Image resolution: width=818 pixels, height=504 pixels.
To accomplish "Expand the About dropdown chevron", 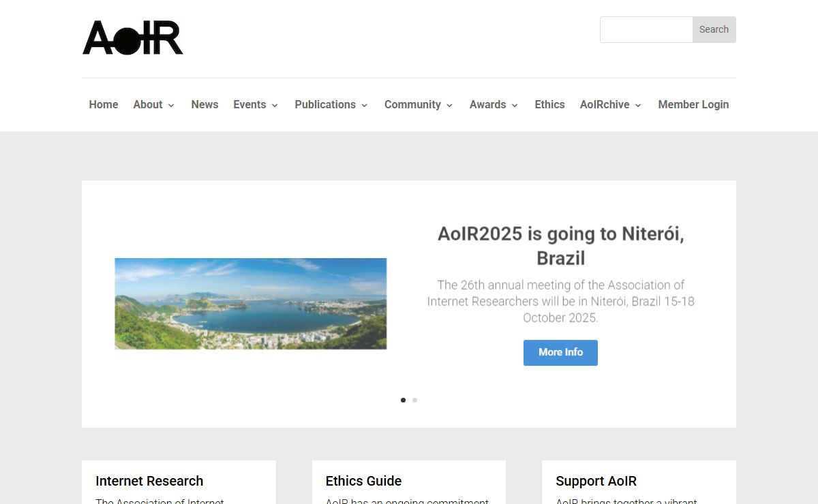I will pyautogui.click(x=171, y=105).
